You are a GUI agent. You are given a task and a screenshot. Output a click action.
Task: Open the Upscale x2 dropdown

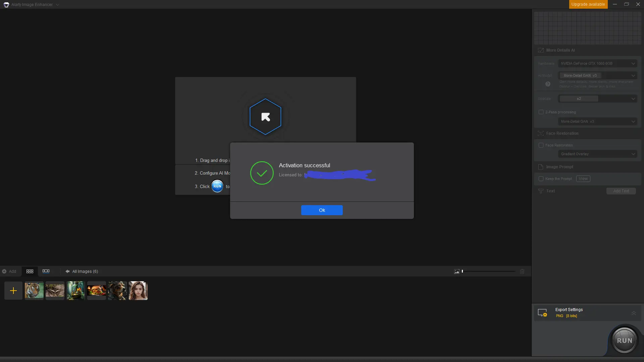click(597, 99)
